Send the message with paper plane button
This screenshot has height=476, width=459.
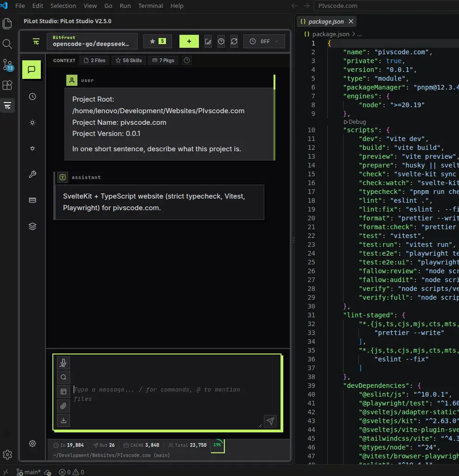click(270, 421)
